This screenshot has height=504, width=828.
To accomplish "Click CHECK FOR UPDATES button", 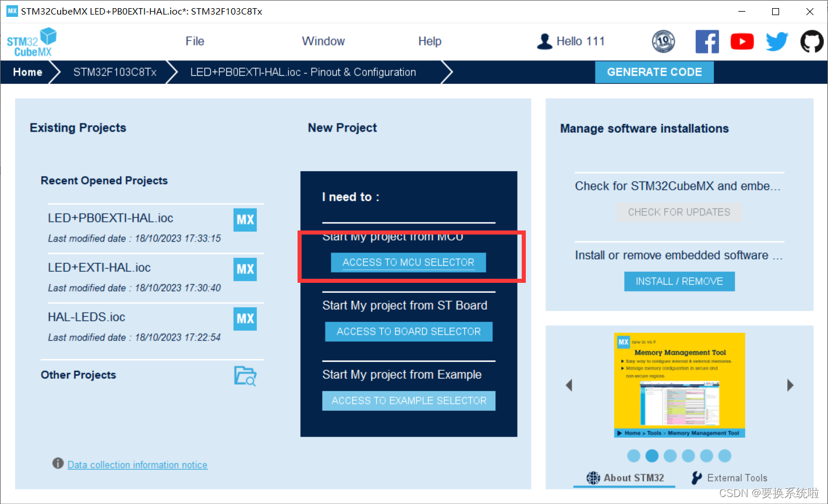I will tap(679, 212).
